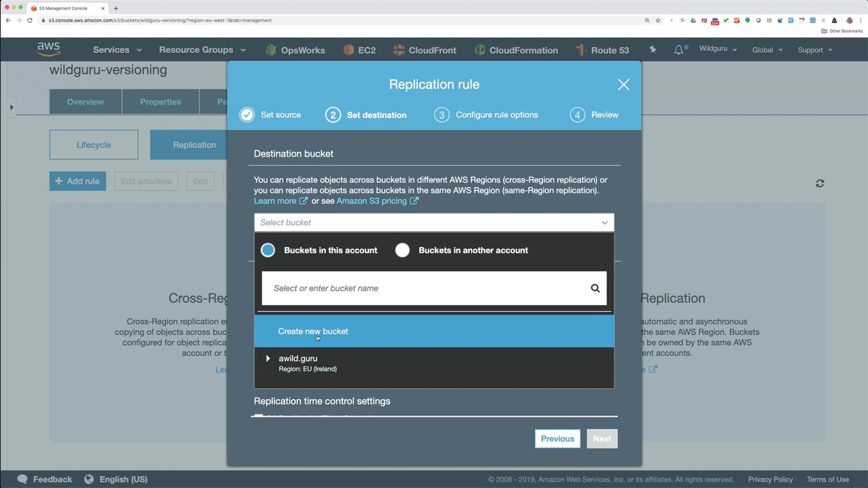Click step 4 circle icon for Review
Viewport: 868px width, 488px height.
[577, 115]
